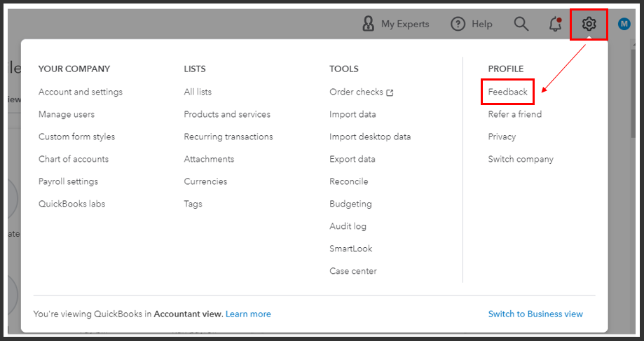Viewport: 644px width, 341px height.
Task: Click Switch to Business view
Action: point(535,314)
